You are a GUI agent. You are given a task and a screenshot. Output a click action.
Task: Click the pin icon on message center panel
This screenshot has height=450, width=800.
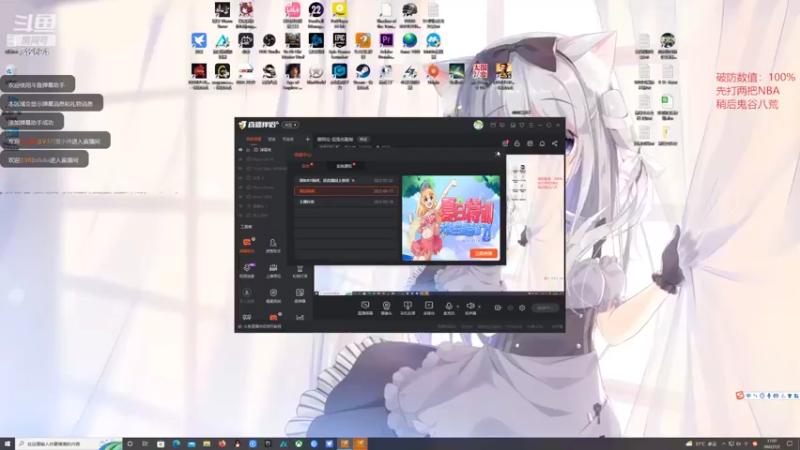498,154
